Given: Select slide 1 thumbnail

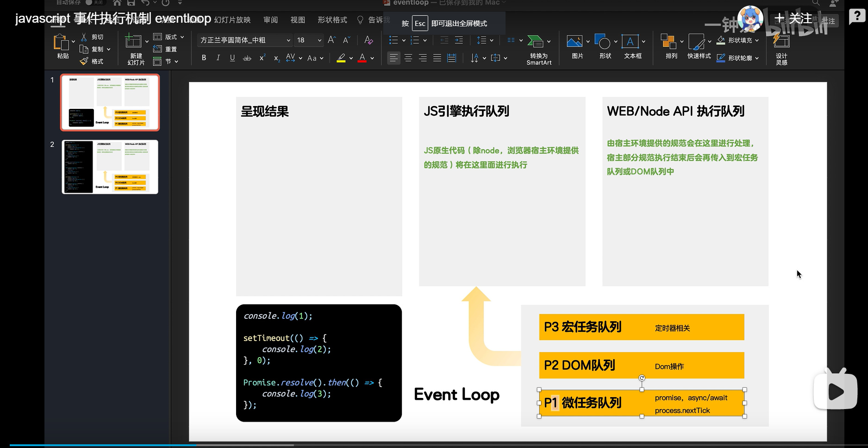Looking at the screenshot, I should [x=110, y=102].
